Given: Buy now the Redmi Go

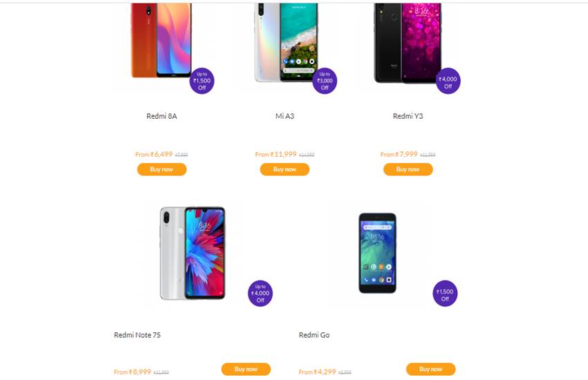Looking at the screenshot, I should point(431,369).
